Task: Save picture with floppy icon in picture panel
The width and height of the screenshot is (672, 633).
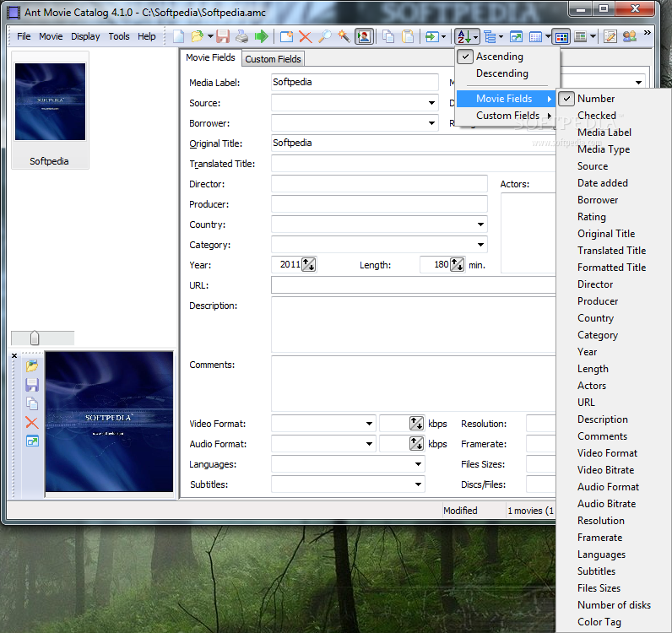Action: coord(32,385)
